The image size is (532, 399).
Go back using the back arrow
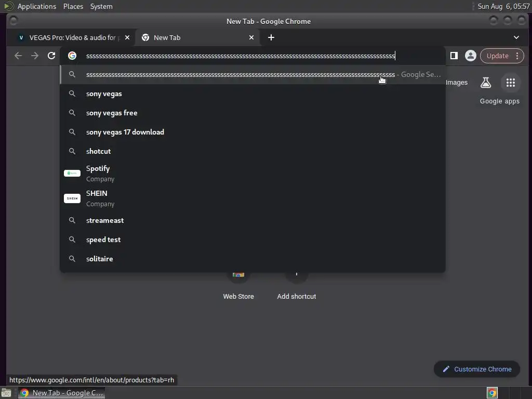[18, 56]
